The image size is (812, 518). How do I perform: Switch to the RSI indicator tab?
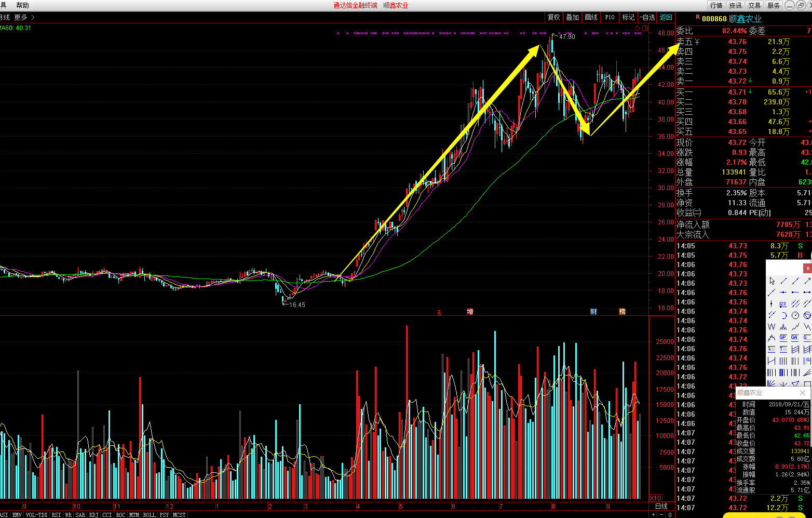[x=56, y=515]
